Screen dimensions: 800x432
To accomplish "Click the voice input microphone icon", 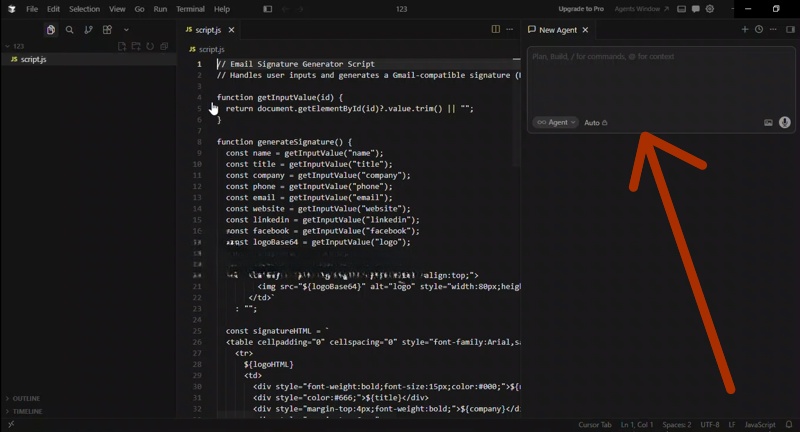I will click(x=784, y=122).
